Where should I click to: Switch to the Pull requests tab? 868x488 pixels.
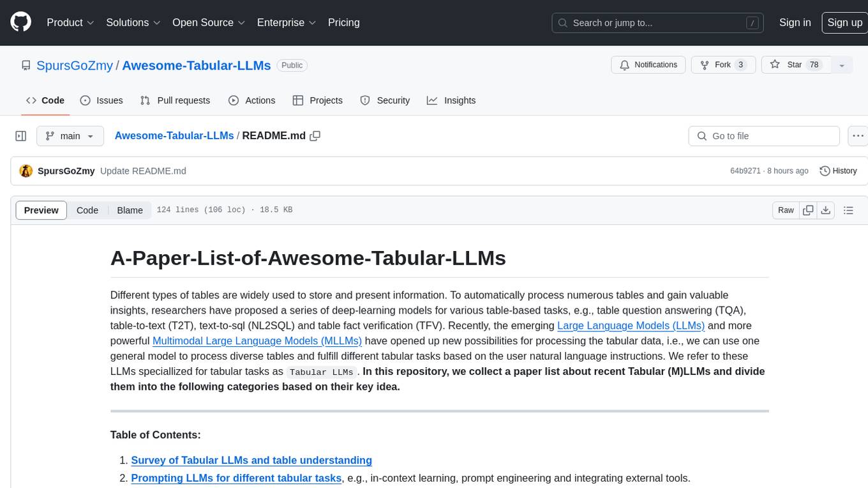(x=175, y=100)
